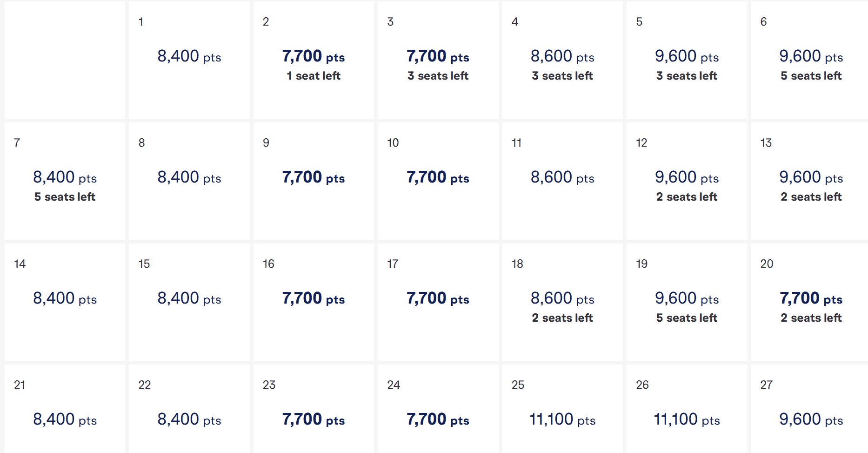Select day 7 fare 8,400 pts
The height and width of the screenshot is (453, 868).
(x=65, y=181)
